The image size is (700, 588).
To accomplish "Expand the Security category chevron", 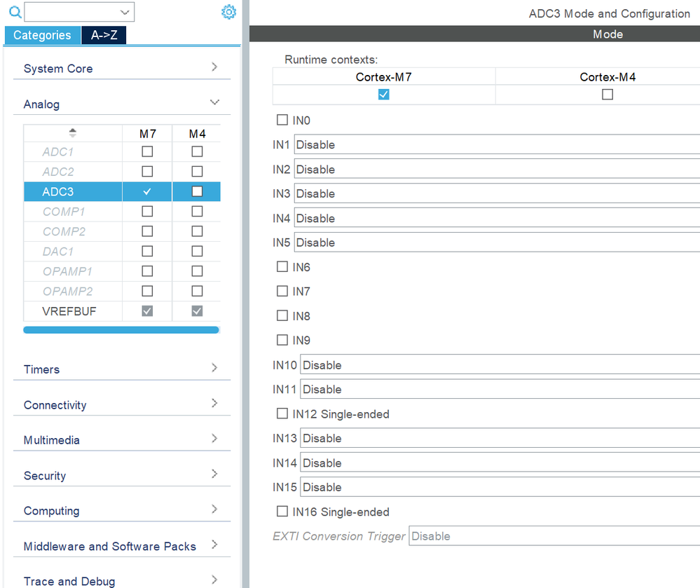I will 214,474.
